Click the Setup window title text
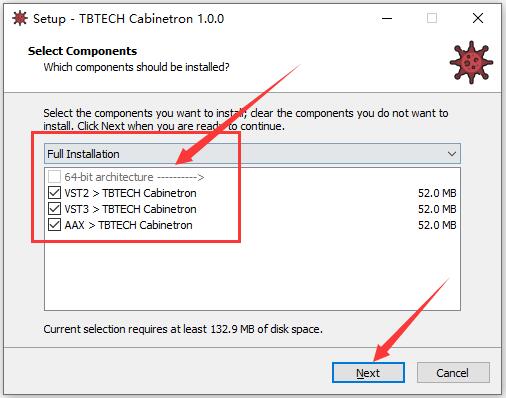506x398 pixels. click(129, 19)
